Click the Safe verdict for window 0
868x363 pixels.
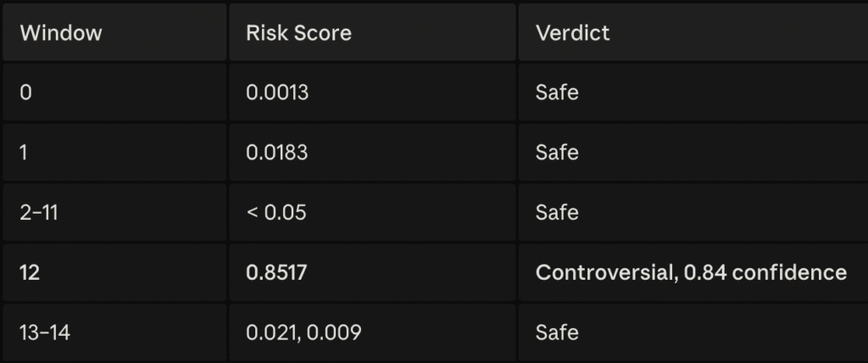point(557,92)
